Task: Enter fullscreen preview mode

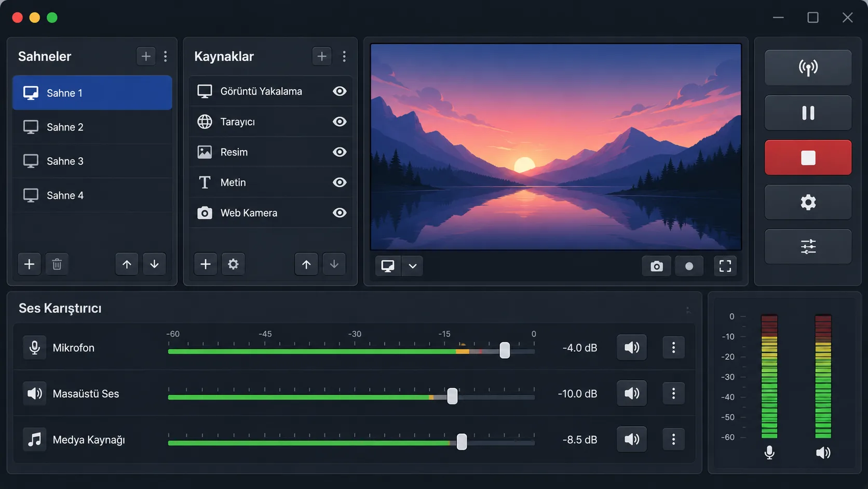Action: point(725,266)
